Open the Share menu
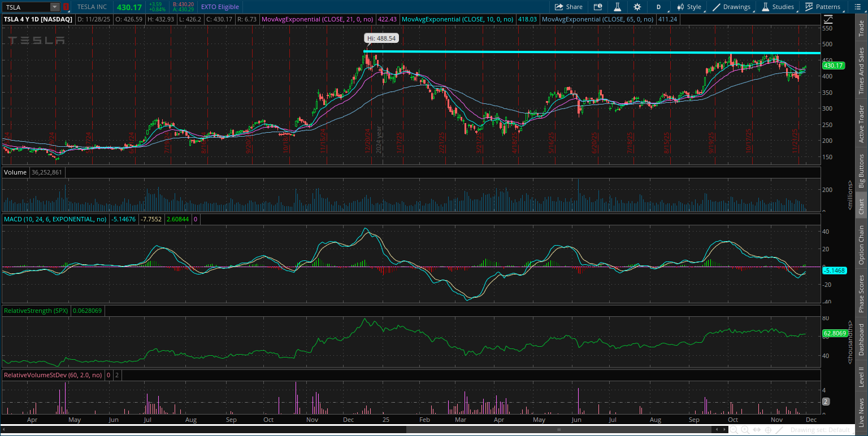868x436 pixels. click(568, 7)
